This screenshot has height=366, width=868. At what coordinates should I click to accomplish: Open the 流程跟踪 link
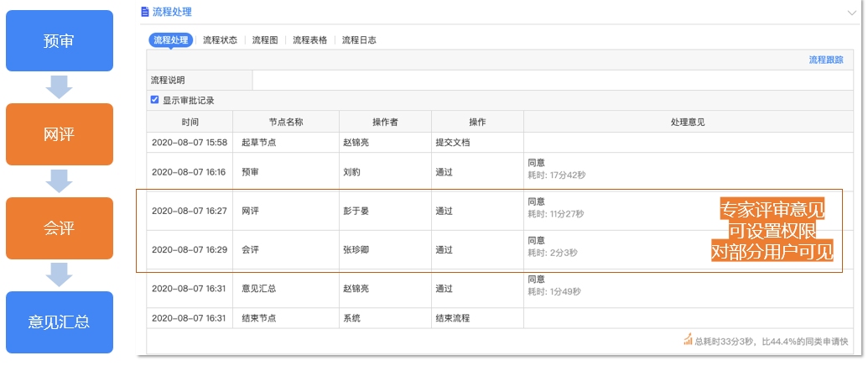(826, 60)
